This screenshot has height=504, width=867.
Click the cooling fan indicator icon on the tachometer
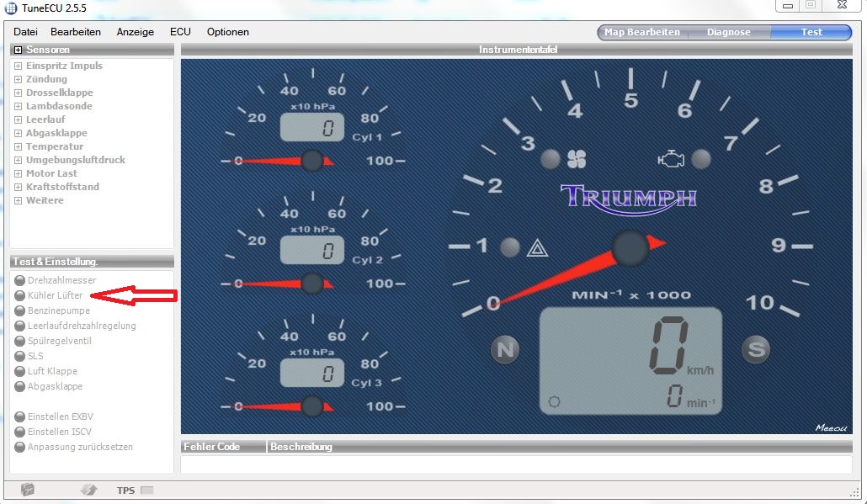tap(577, 159)
